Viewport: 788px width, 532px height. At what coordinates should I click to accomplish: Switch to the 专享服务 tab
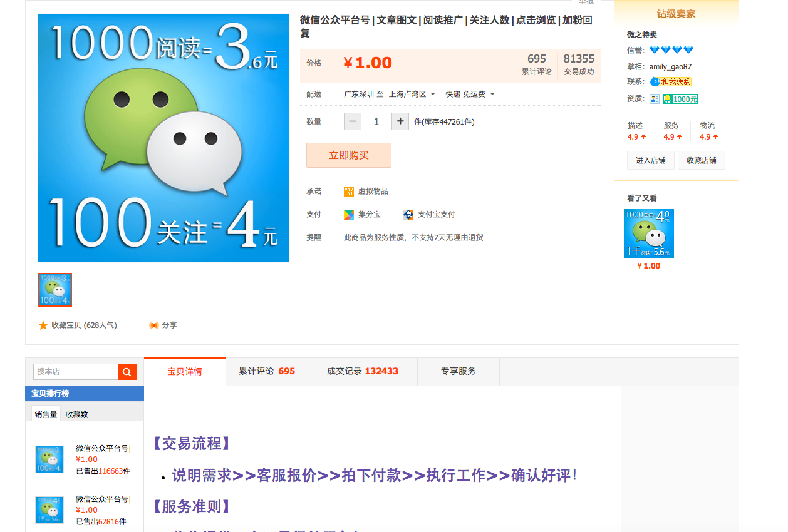(459, 372)
